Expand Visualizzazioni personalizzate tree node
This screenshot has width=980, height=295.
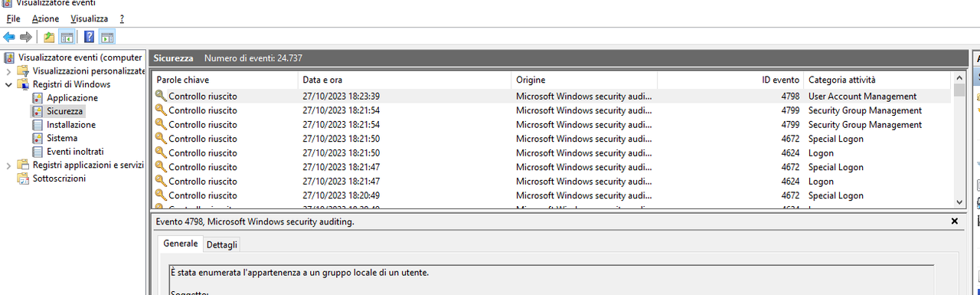tap(8, 71)
